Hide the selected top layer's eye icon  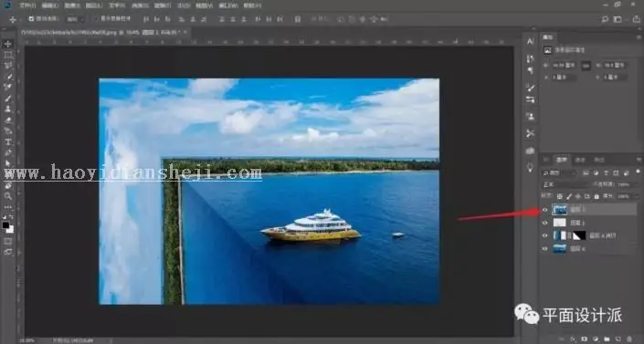point(545,210)
